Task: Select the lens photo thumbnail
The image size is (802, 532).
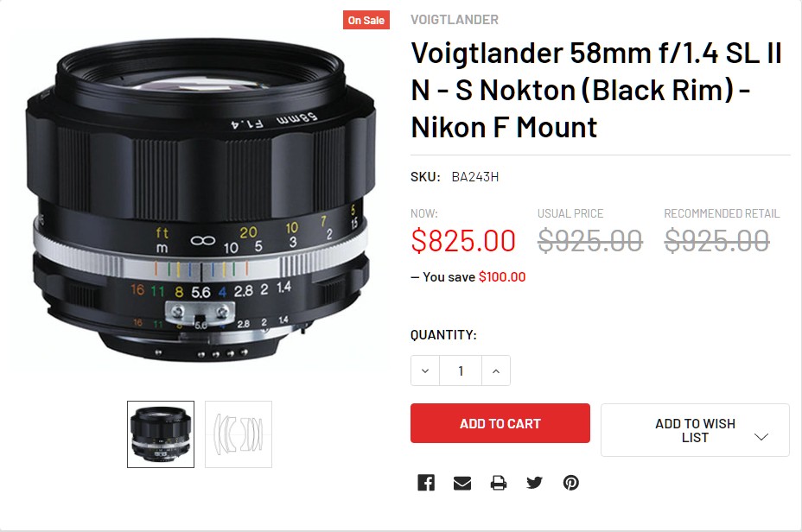Action: click(x=161, y=434)
